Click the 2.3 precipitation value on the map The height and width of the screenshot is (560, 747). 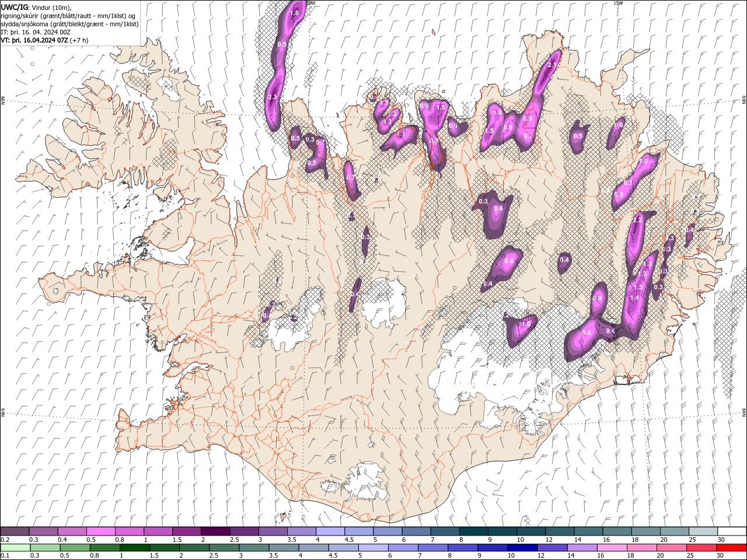272,97
